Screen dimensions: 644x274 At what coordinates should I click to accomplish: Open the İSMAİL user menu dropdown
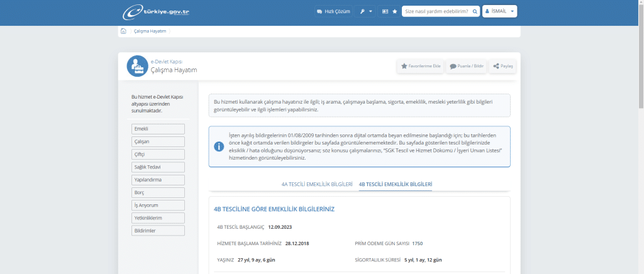point(499,11)
